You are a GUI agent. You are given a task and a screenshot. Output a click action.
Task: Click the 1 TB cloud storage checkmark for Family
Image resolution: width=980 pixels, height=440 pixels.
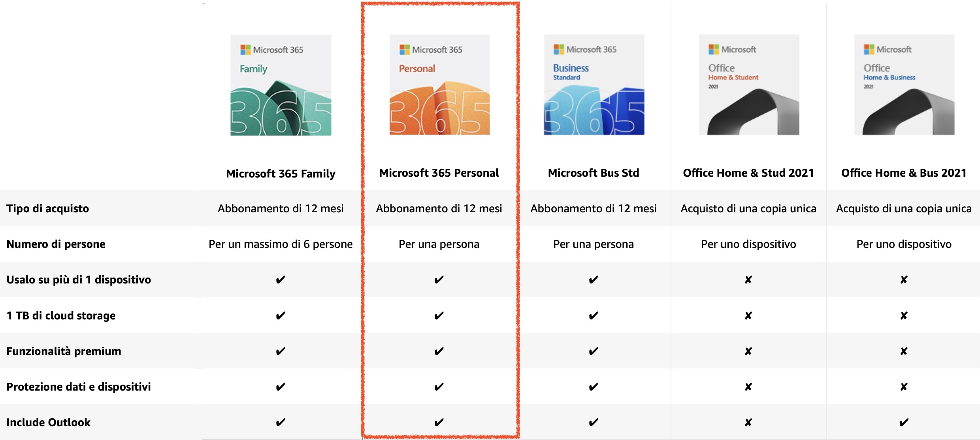pos(281,315)
